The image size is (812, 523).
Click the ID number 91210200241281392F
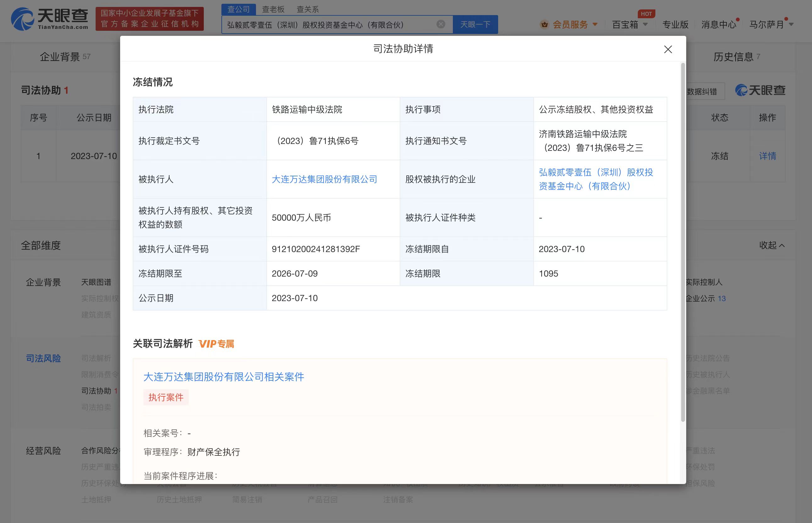tap(316, 249)
